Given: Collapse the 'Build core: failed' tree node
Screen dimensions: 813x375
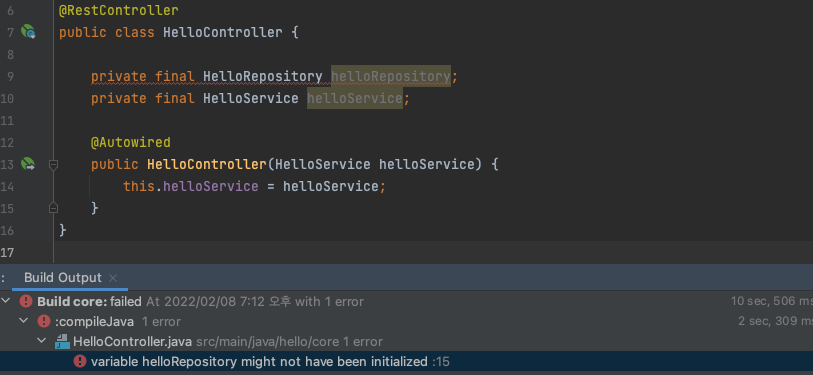Looking at the screenshot, I should [x=5, y=301].
